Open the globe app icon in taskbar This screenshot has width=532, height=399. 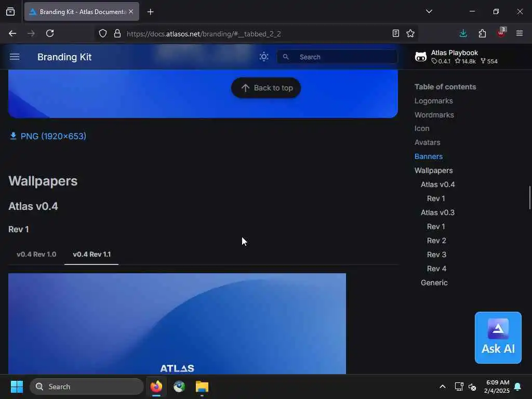179,387
